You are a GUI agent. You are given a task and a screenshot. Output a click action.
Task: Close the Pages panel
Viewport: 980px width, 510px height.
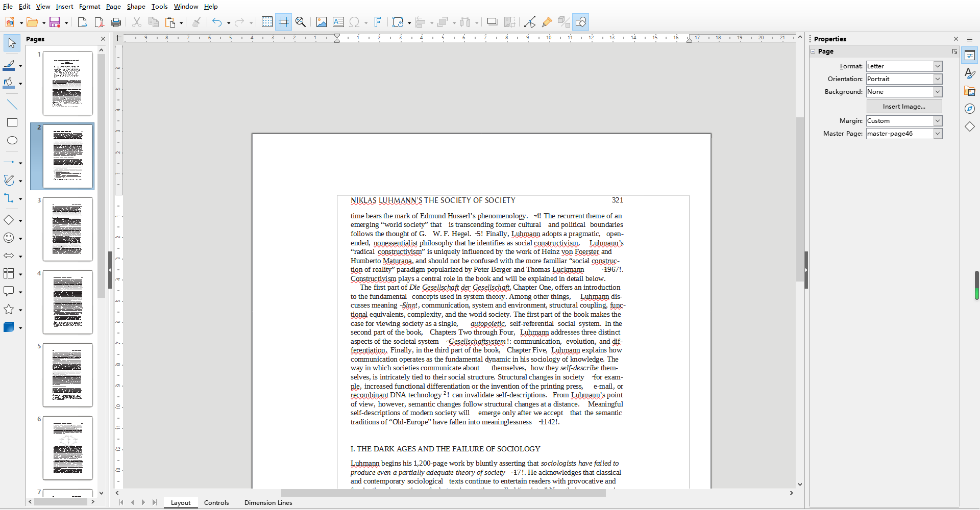coord(103,39)
